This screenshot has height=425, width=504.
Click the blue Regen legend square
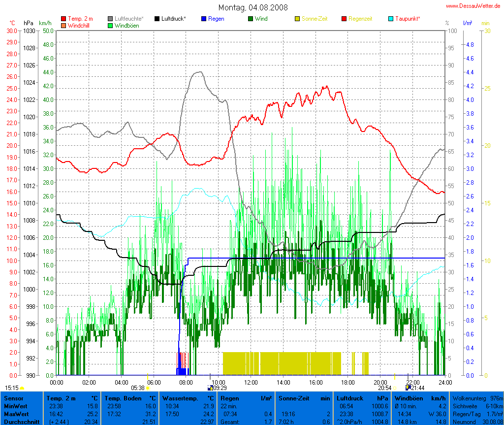click(x=204, y=19)
